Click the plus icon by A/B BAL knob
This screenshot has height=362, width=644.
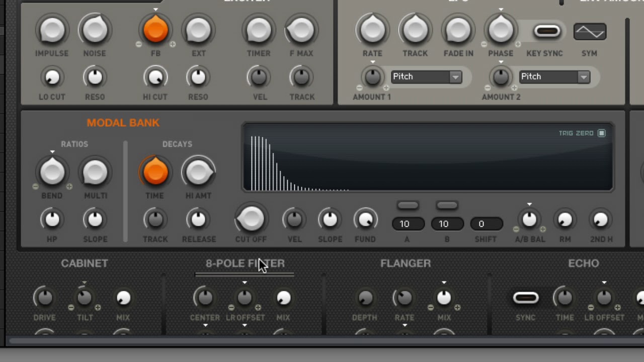click(542, 229)
